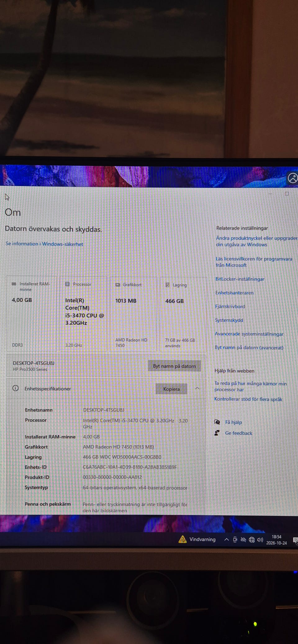Click the user profile icon at top right

click(x=292, y=178)
